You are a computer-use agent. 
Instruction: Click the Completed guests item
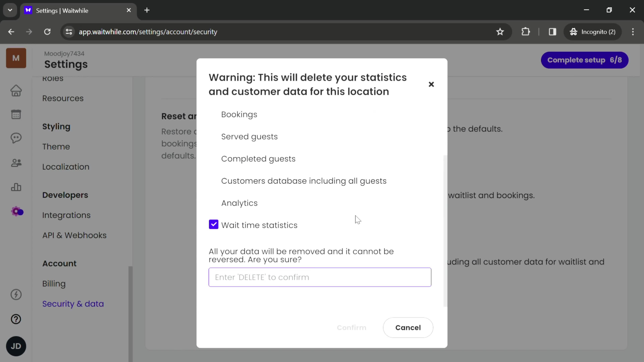coord(258,159)
